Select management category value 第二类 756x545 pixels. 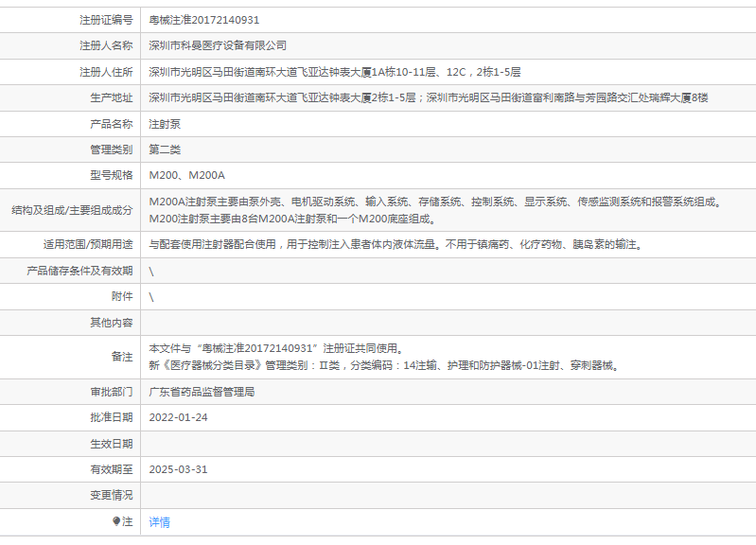click(165, 149)
